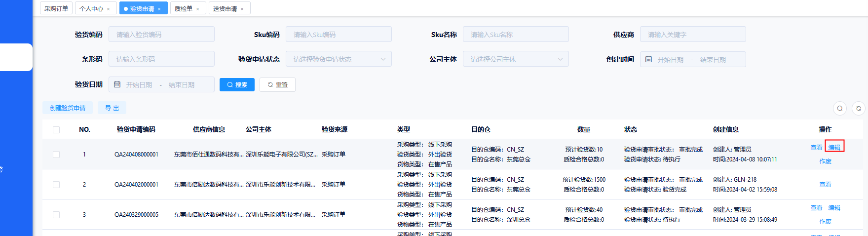Viewport: 868px width, 236px height.
Task: Click the blue 搜索 button
Action: pos(237,85)
